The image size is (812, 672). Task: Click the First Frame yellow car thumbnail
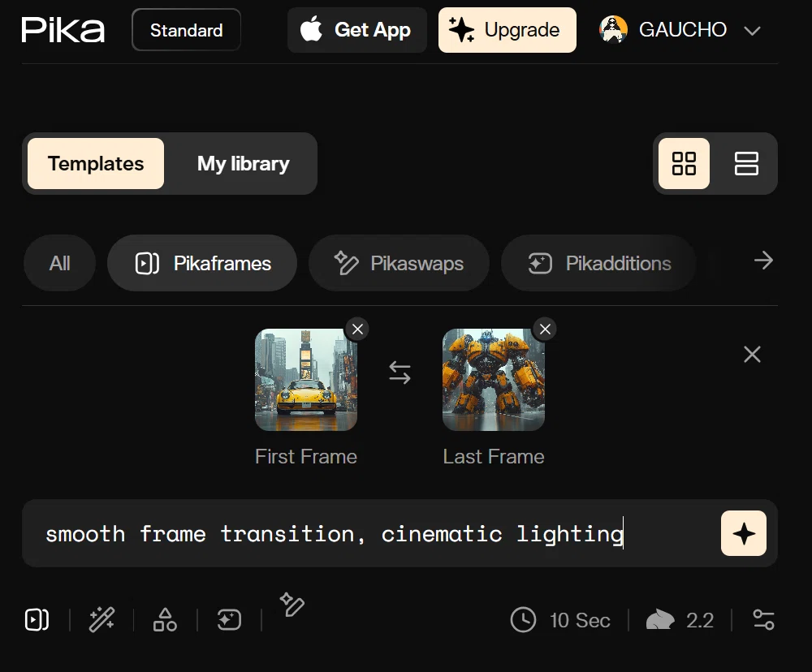coord(306,380)
